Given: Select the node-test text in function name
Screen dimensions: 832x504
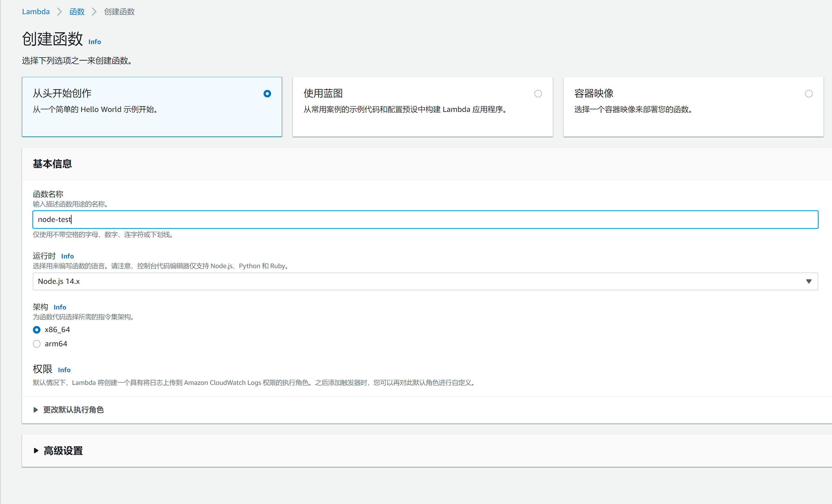Looking at the screenshot, I should pyautogui.click(x=54, y=219).
